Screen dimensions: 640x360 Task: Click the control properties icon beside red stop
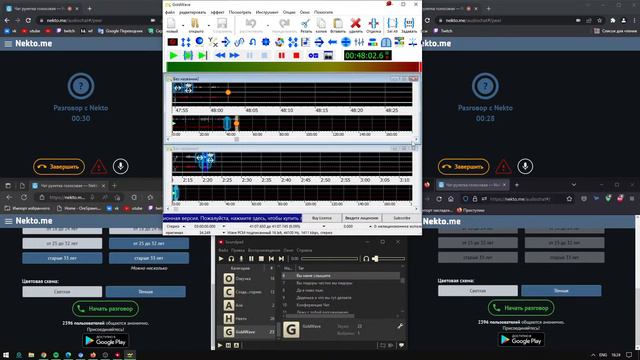coord(313,55)
